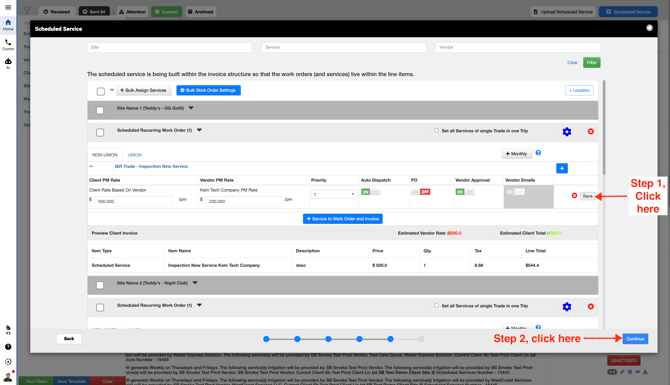
Task: Open the AI robot icon in sidebar
Action: click(x=8, y=63)
